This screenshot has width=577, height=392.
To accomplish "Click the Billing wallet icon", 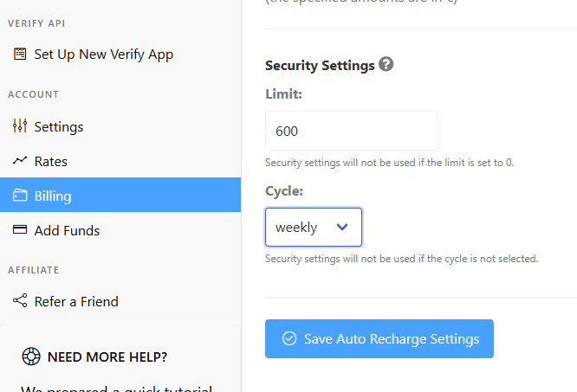I will [x=20, y=195].
